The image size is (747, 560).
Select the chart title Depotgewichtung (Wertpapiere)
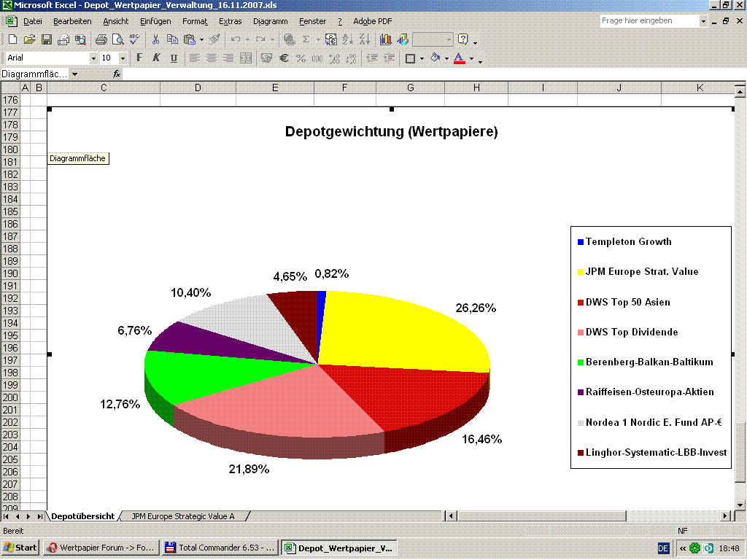click(x=391, y=131)
